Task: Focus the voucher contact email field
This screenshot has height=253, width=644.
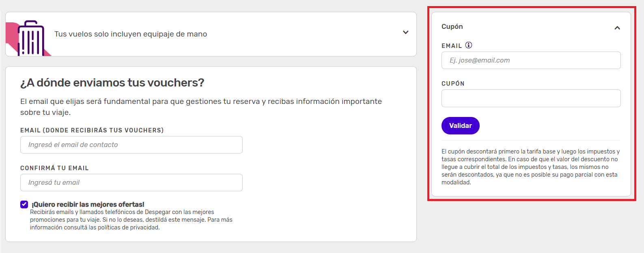Action: 131,145
